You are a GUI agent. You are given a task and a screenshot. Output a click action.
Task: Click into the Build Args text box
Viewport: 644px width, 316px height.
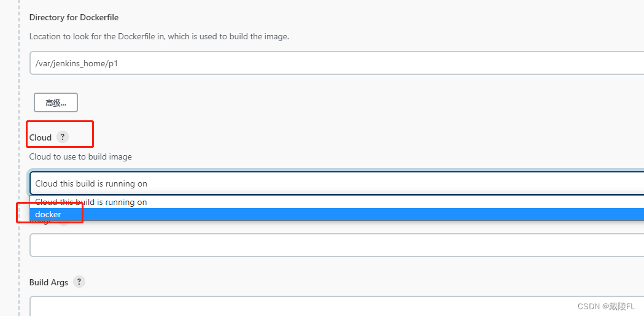point(336,306)
